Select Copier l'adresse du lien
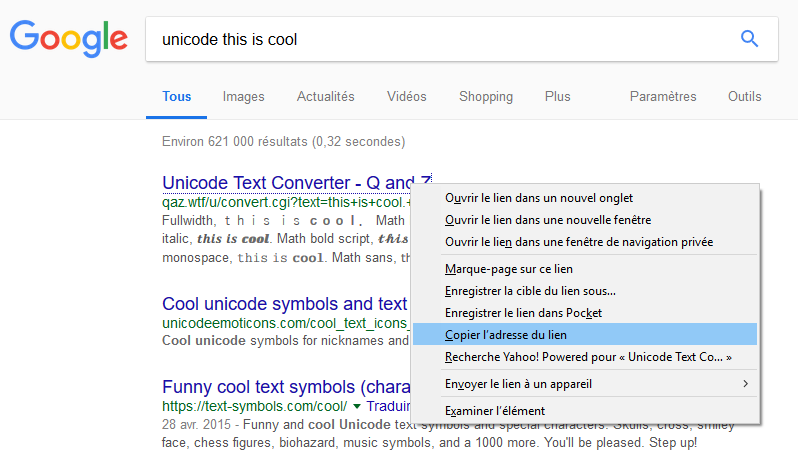The height and width of the screenshot is (475, 798). click(x=506, y=334)
